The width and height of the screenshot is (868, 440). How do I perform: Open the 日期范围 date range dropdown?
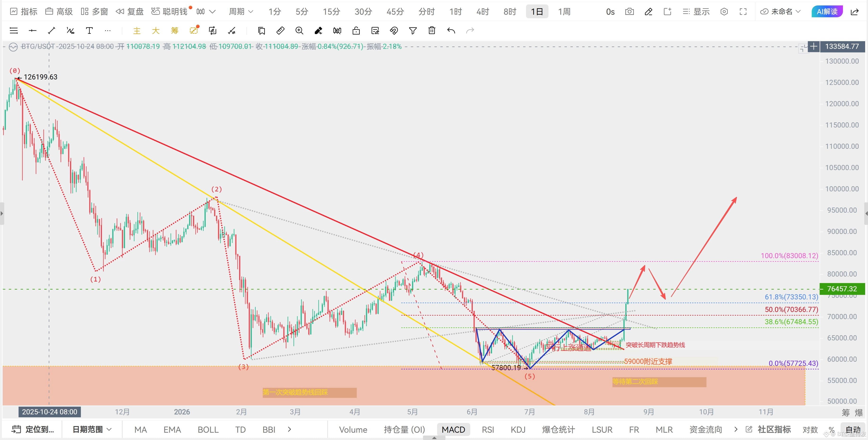92,430
